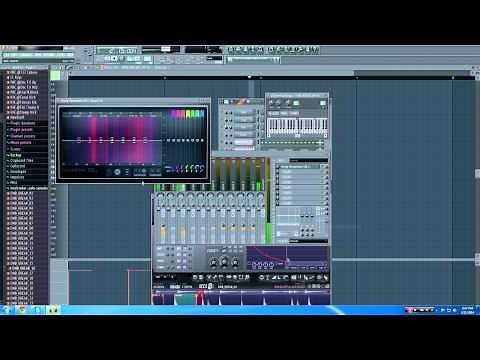Expand the Mixer presets folder
The width and height of the screenshot is (480, 360).
[x=21, y=142]
